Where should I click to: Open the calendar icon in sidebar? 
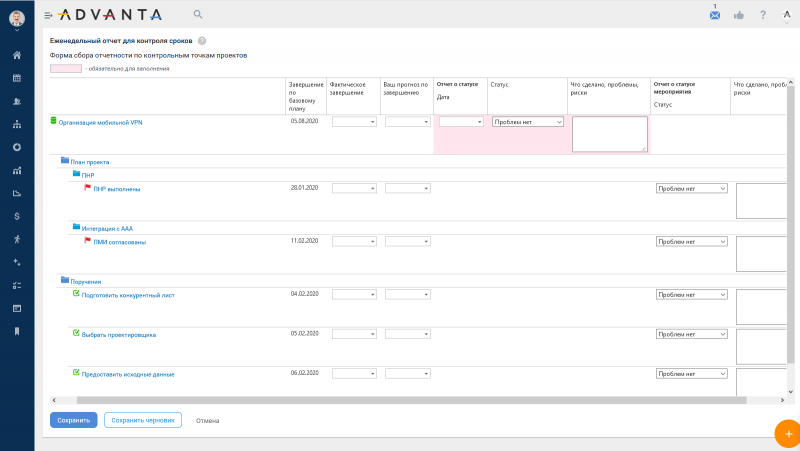[x=17, y=78]
